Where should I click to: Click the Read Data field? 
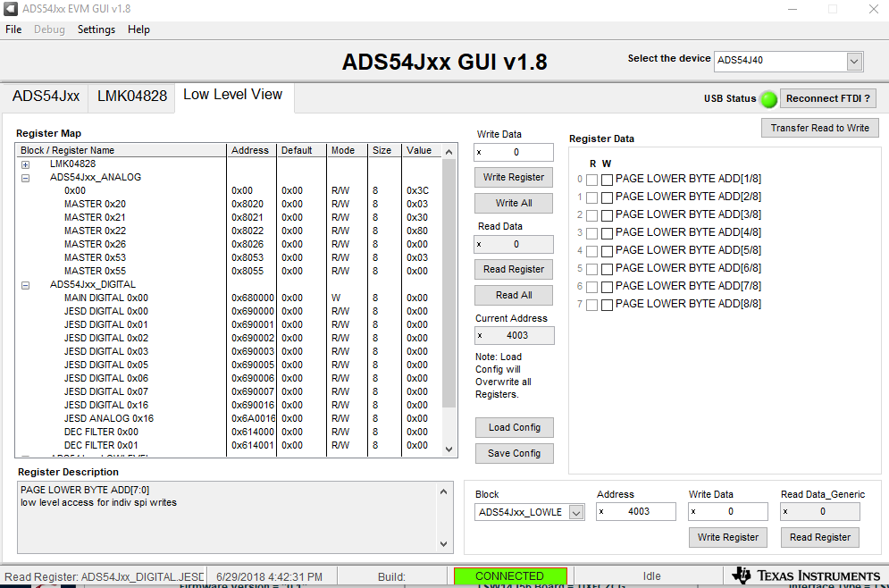pos(514,244)
